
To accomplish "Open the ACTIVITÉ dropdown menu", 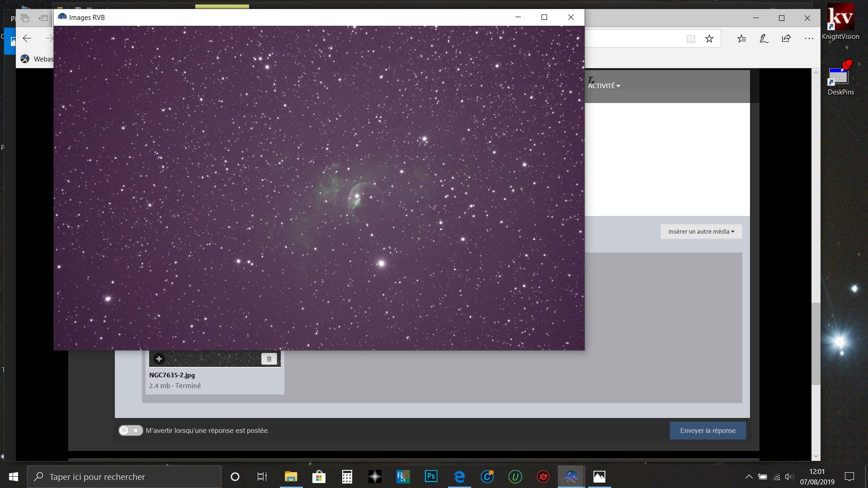I will [604, 85].
